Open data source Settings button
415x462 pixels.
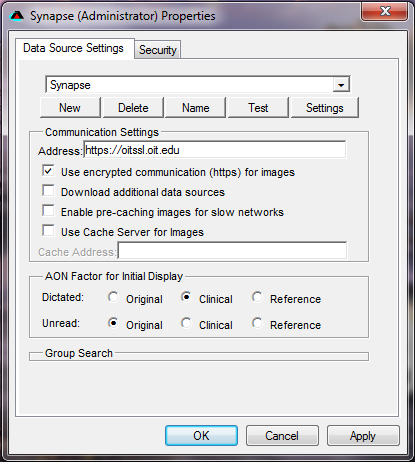point(325,108)
